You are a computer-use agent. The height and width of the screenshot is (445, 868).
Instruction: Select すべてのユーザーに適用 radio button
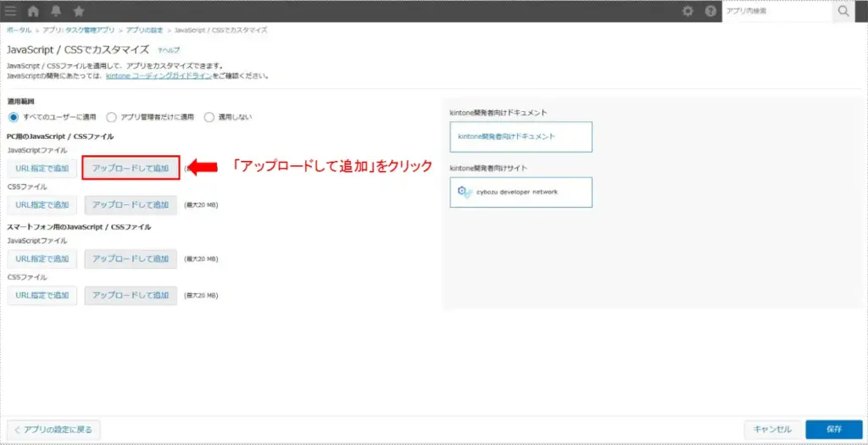point(14,117)
